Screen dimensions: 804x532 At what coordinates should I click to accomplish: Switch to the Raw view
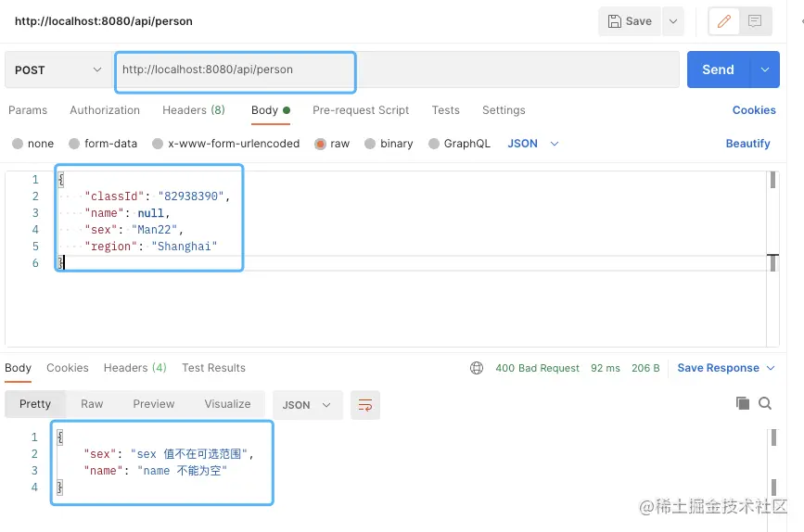(92, 404)
